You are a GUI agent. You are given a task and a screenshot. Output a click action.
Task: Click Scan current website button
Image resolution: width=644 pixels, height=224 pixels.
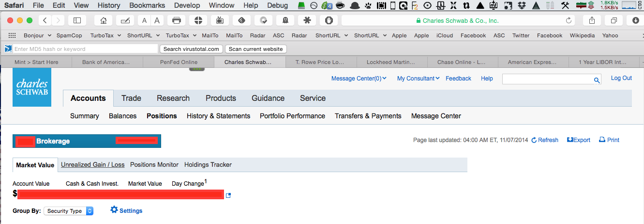coord(256,49)
